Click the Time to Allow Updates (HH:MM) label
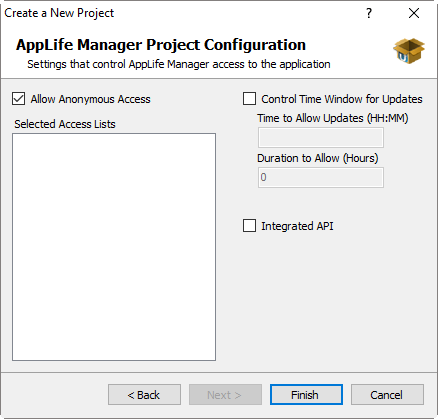The height and width of the screenshot is (419, 438). (x=333, y=118)
